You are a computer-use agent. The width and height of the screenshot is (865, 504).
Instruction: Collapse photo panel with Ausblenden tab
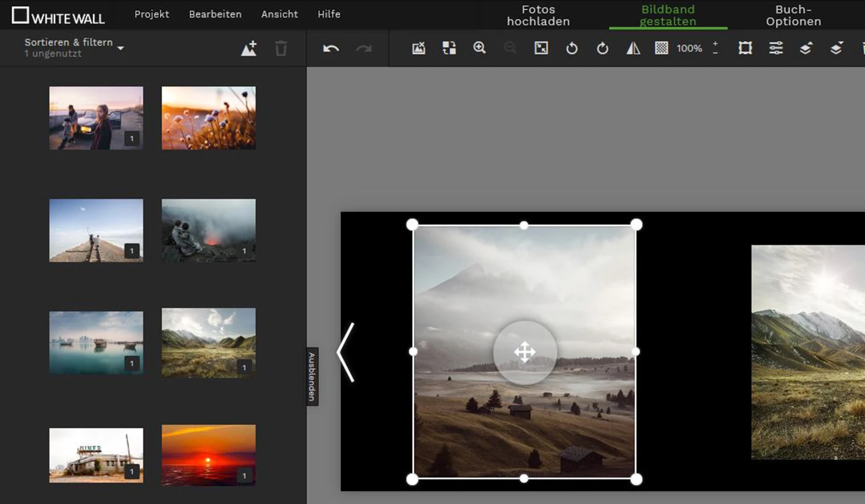point(312,376)
